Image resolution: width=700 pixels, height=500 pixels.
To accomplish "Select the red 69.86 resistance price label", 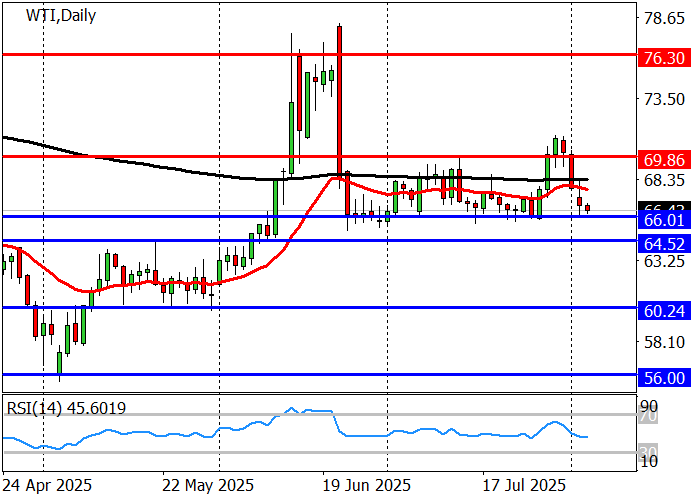I will click(x=662, y=160).
